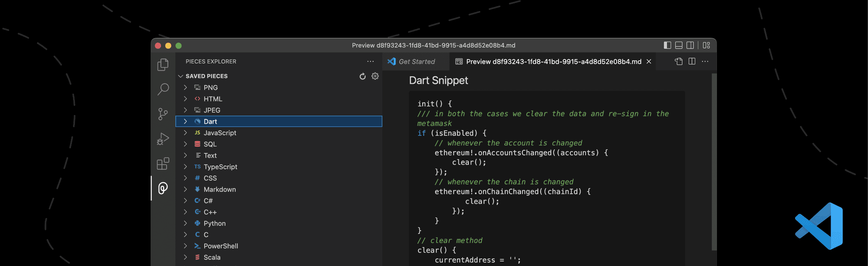The image size is (868, 266).
Task: Select the Scala tree item
Action: pyautogui.click(x=279, y=257)
